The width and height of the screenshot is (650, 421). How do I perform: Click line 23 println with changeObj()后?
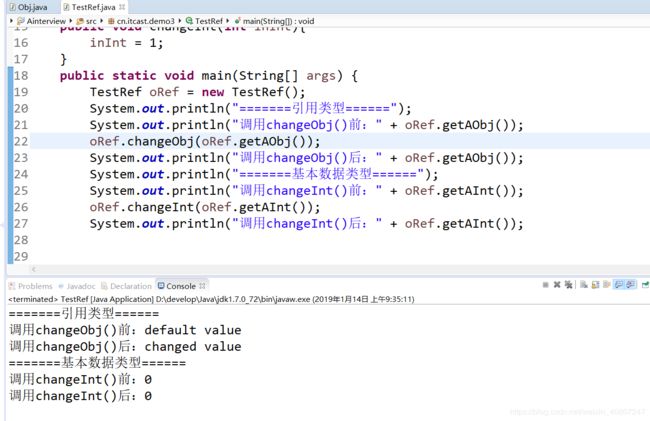(307, 158)
